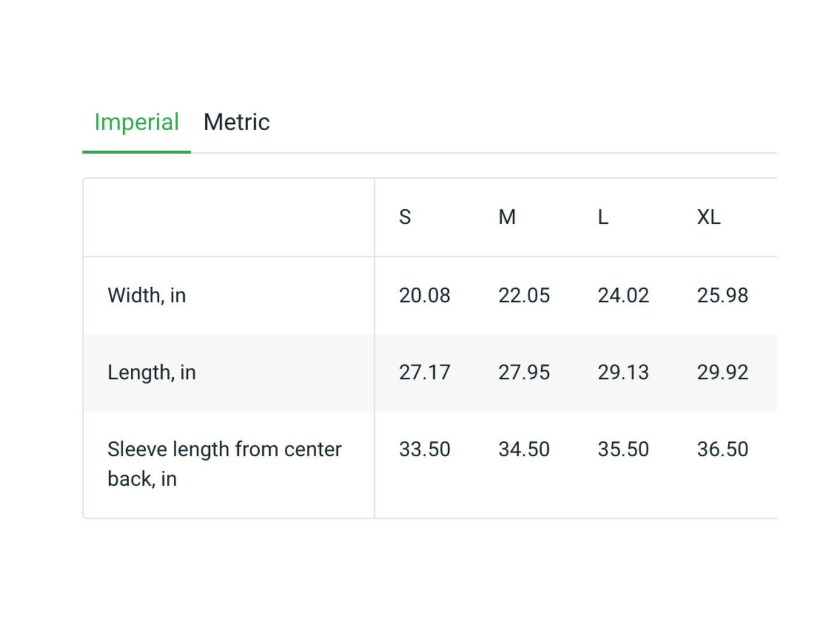Select the "Width, in" row label

pyautogui.click(x=146, y=295)
